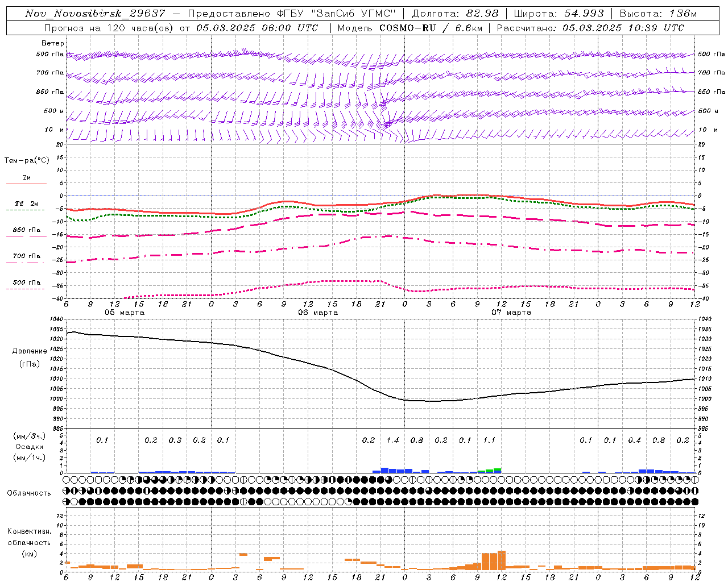Viewport: 728px width, 582px height.
Task: Click the red solid '2м' legend line
Action: click(26, 184)
